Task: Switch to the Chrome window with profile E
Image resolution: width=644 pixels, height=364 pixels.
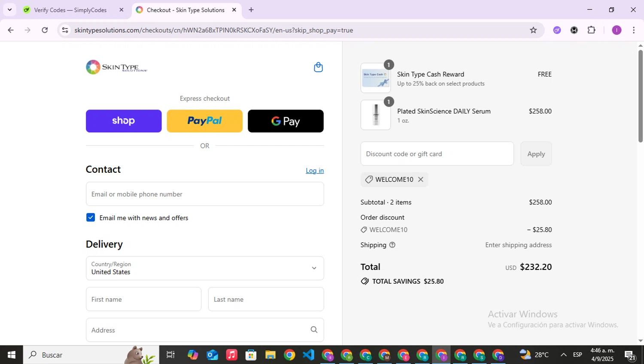Action: tap(404, 355)
